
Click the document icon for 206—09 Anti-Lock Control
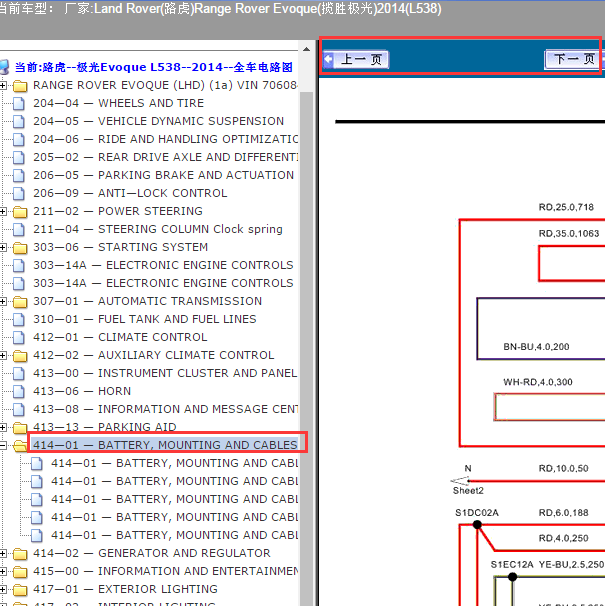point(20,193)
